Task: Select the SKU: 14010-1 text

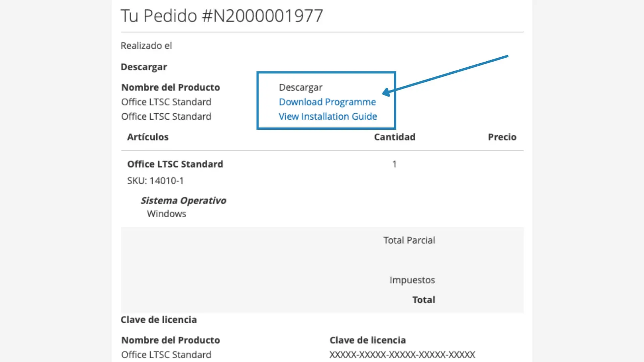Action: pyautogui.click(x=155, y=181)
